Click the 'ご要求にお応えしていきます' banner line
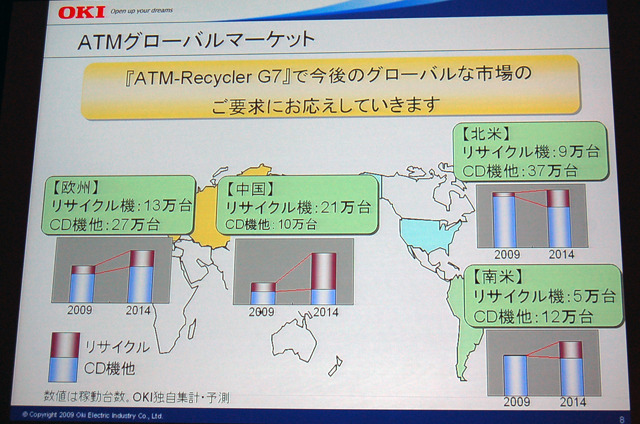This screenshot has width=640, height=424. 326,105
